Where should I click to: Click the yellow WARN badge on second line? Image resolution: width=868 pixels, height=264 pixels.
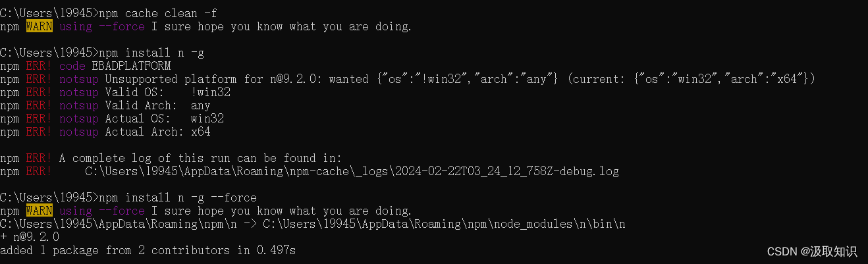tap(40, 26)
